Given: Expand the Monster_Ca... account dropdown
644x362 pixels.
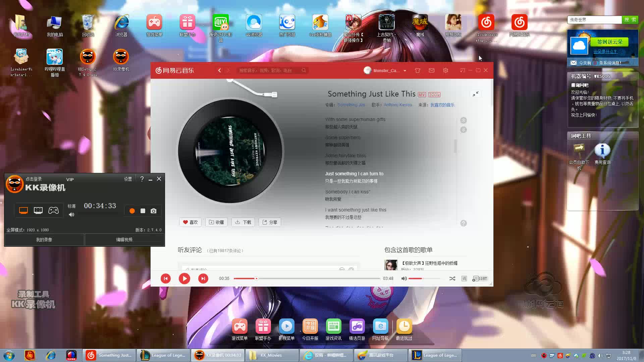Looking at the screenshot, I should 405,71.
